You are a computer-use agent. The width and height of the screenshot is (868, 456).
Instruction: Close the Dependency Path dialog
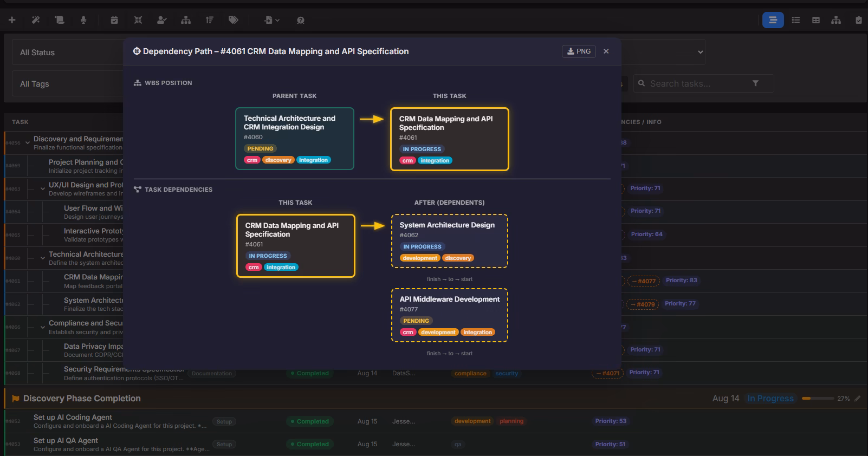pyautogui.click(x=606, y=51)
